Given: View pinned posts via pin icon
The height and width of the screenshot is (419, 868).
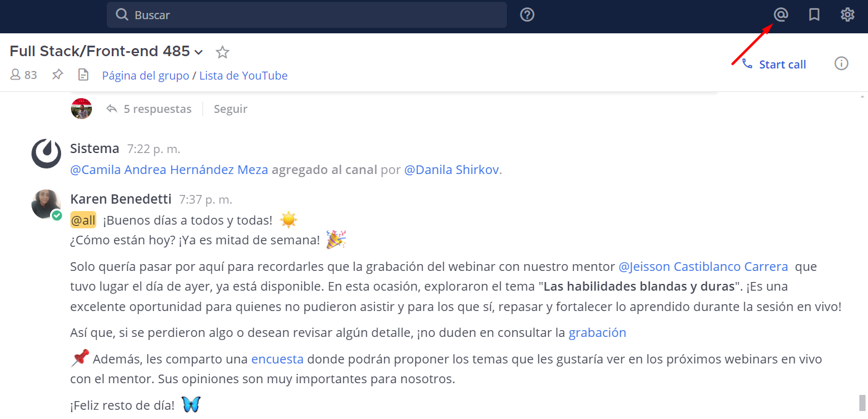Looking at the screenshot, I should (x=57, y=75).
